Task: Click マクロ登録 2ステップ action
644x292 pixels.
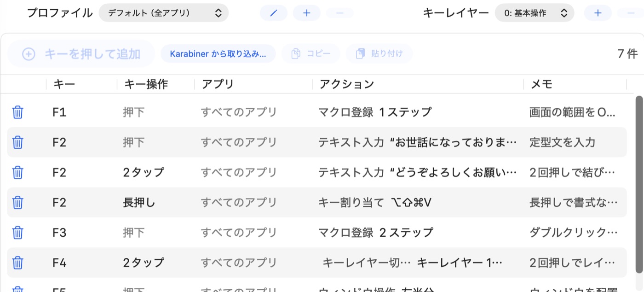Action: click(x=376, y=233)
